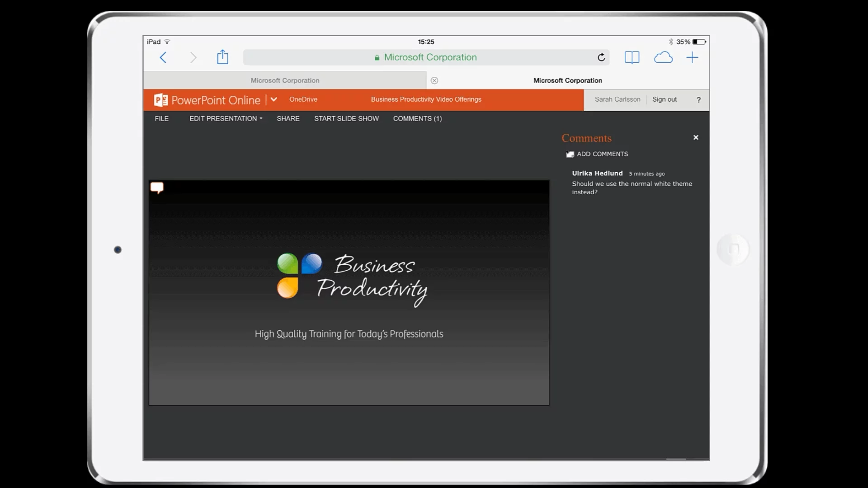Expand the Office apps chevron dropdown
Viewport: 868px width, 488px height.
pos(274,99)
